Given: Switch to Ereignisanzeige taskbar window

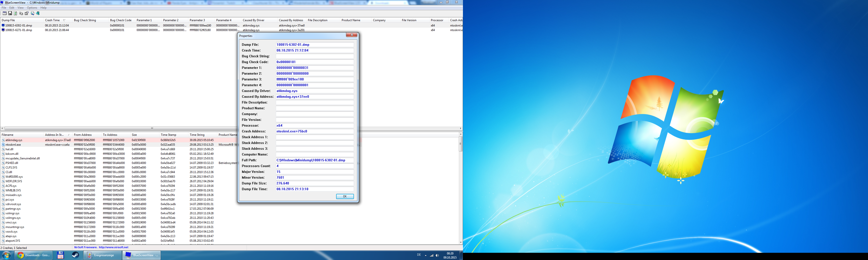Looking at the screenshot, I should click(102, 255).
